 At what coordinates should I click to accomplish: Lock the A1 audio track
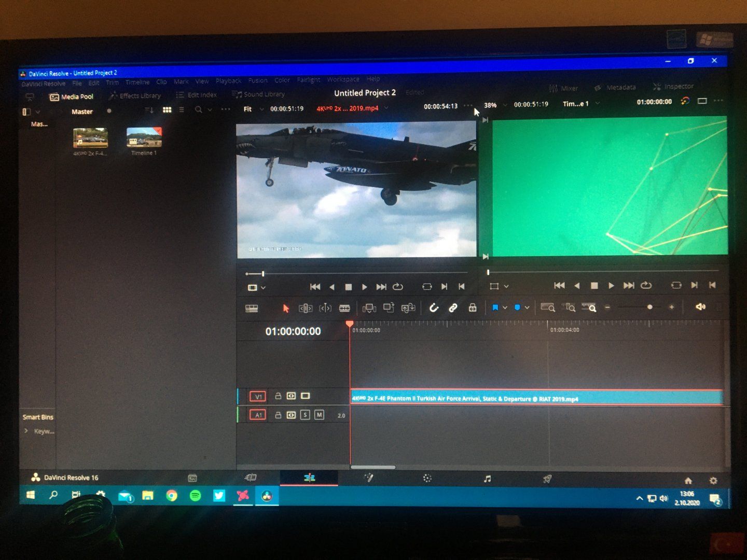click(x=278, y=415)
